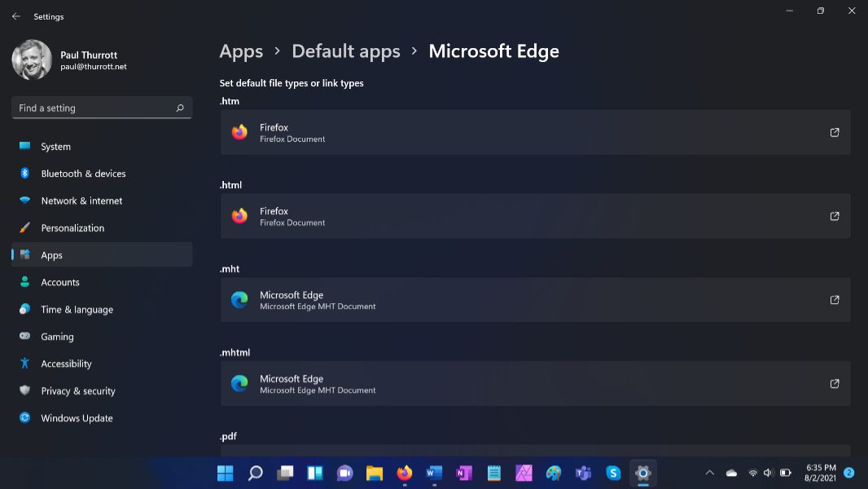Image resolution: width=868 pixels, height=489 pixels.
Task: Click the Find a setting search box
Action: [x=94, y=108]
